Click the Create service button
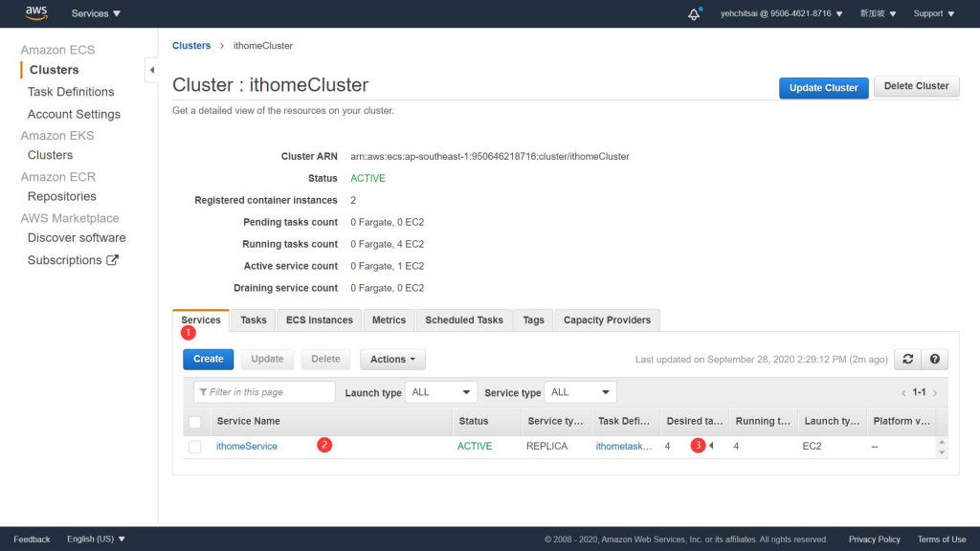This screenshot has width=980, height=551. 208,360
